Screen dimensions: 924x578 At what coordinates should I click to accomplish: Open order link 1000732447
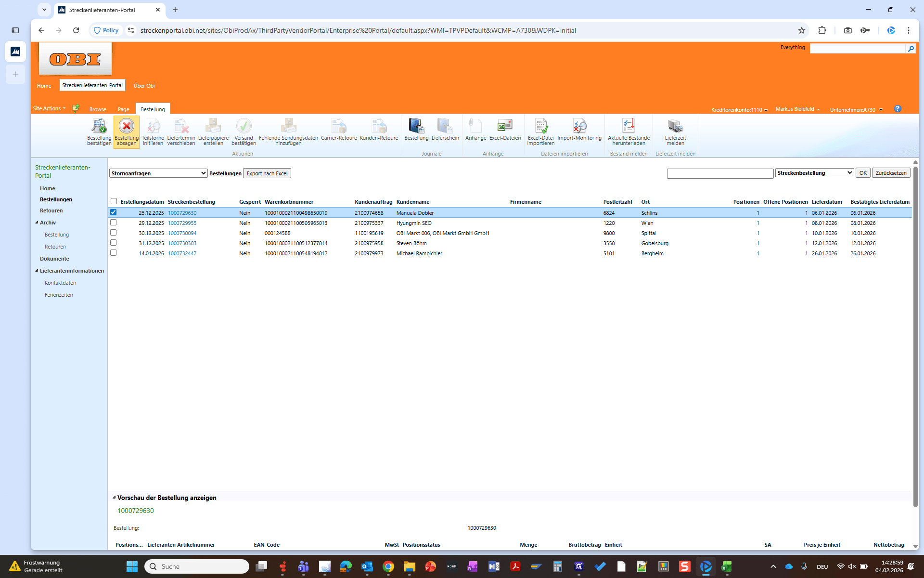pyautogui.click(x=182, y=253)
